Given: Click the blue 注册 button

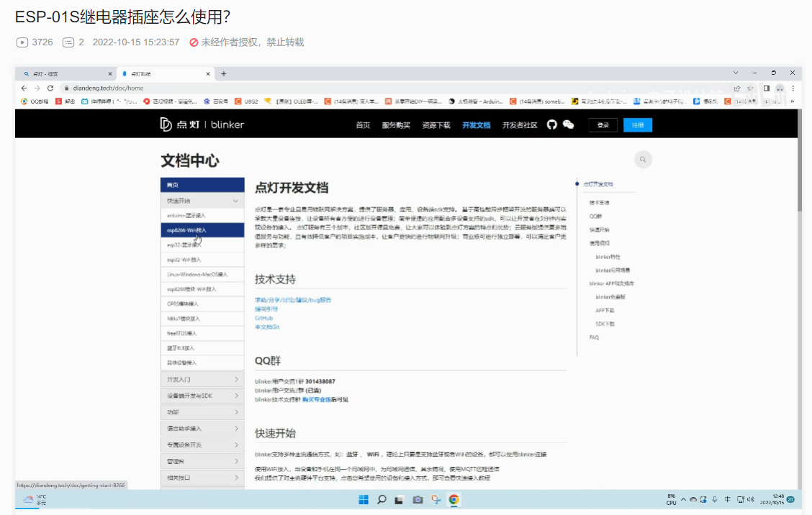Looking at the screenshot, I should [638, 125].
